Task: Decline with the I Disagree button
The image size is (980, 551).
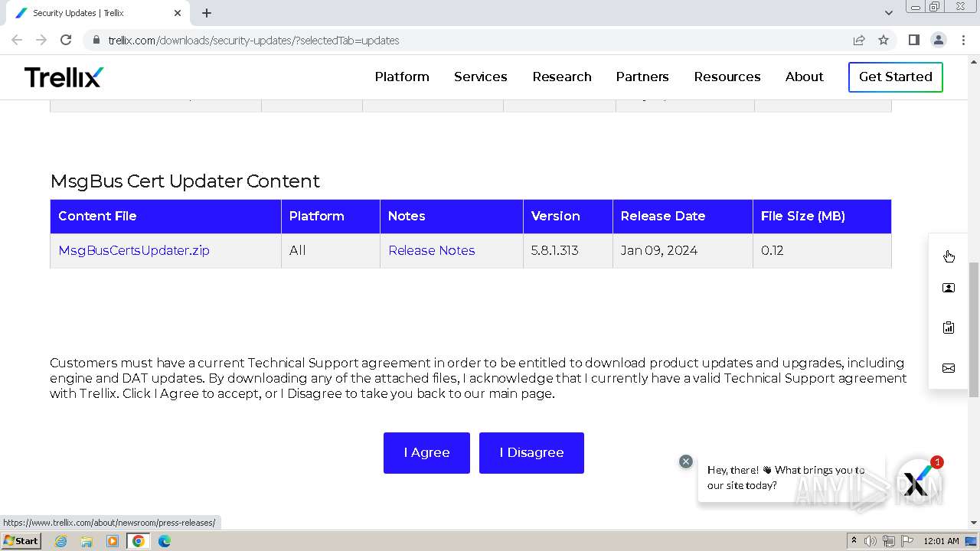Action: [531, 453]
